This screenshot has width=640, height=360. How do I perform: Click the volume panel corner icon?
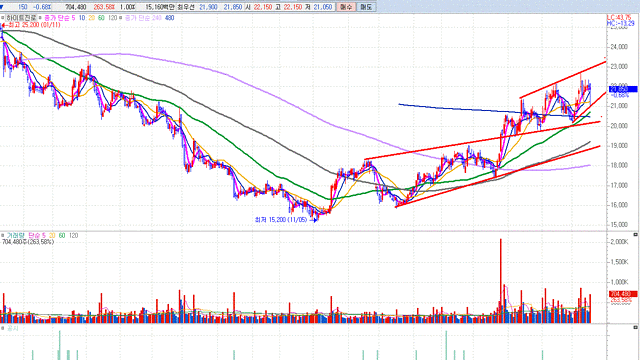(636, 235)
